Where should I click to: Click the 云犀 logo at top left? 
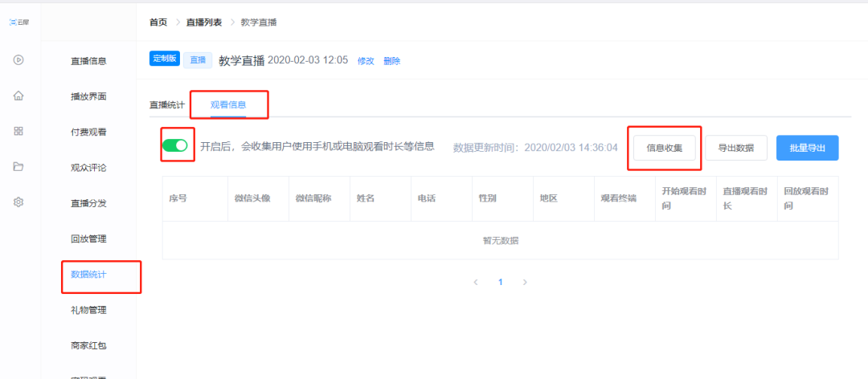19,22
